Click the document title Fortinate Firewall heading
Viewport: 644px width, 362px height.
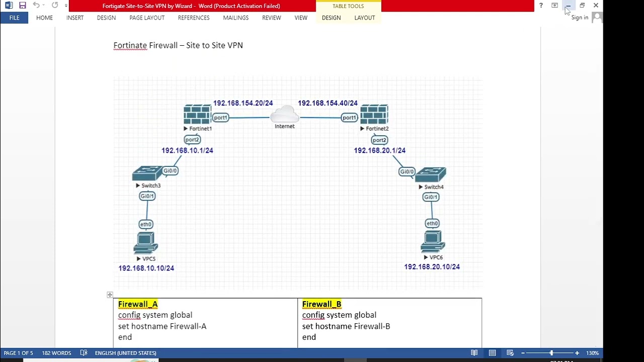[178, 45]
